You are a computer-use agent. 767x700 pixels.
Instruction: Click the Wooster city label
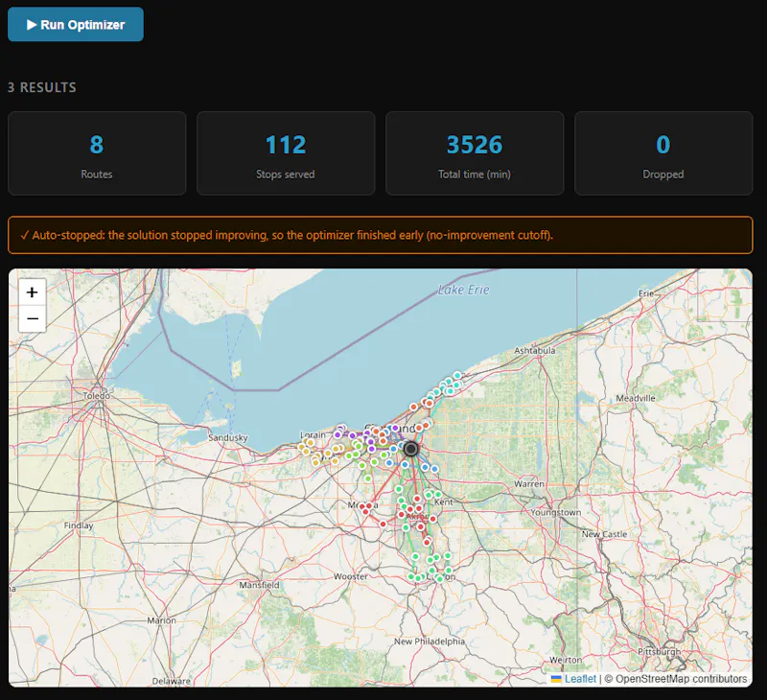351,576
